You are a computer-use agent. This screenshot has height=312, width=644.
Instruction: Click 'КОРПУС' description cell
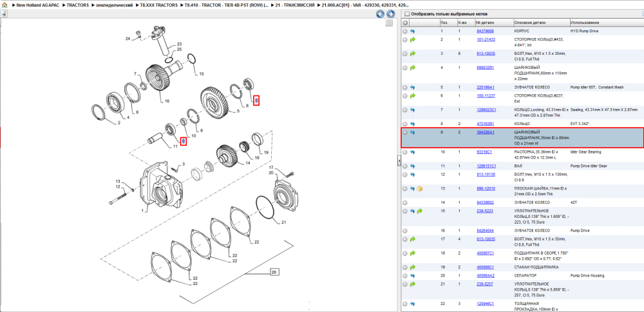[522, 31]
